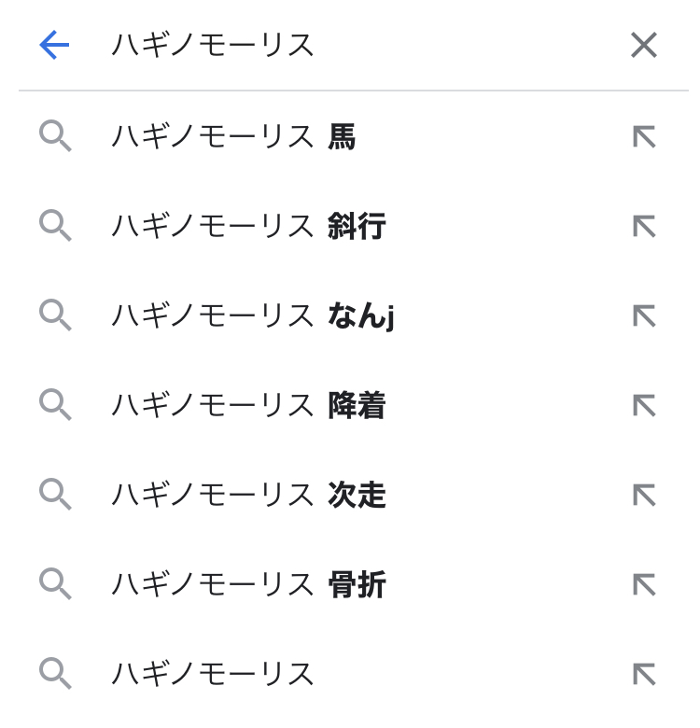This screenshot has height=728, width=700.
Task: Click magnifier icon beside 降着 suggestion
Action: pyautogui.click(x=55, y=406)
